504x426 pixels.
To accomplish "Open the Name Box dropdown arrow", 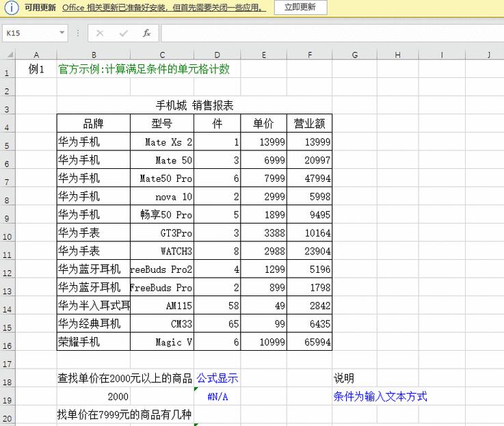I will (x=62, y=33).
